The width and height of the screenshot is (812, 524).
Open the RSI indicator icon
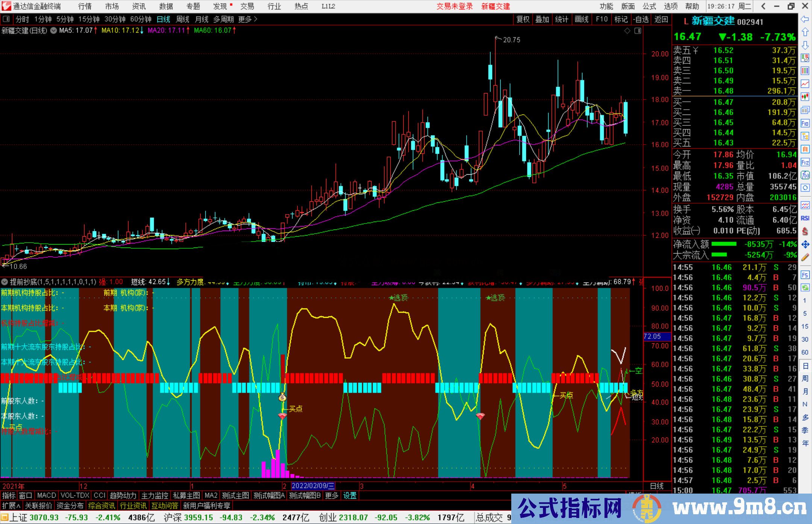(805, 218)
